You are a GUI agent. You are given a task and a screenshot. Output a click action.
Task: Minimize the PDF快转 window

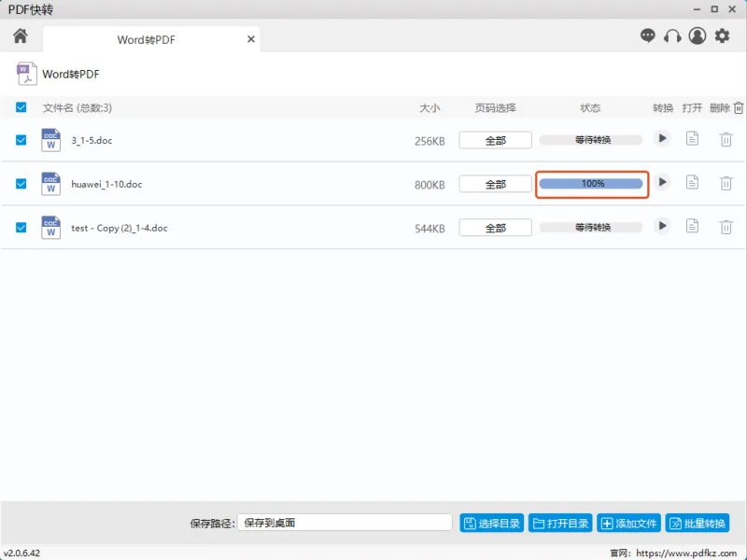coord(697,9)
